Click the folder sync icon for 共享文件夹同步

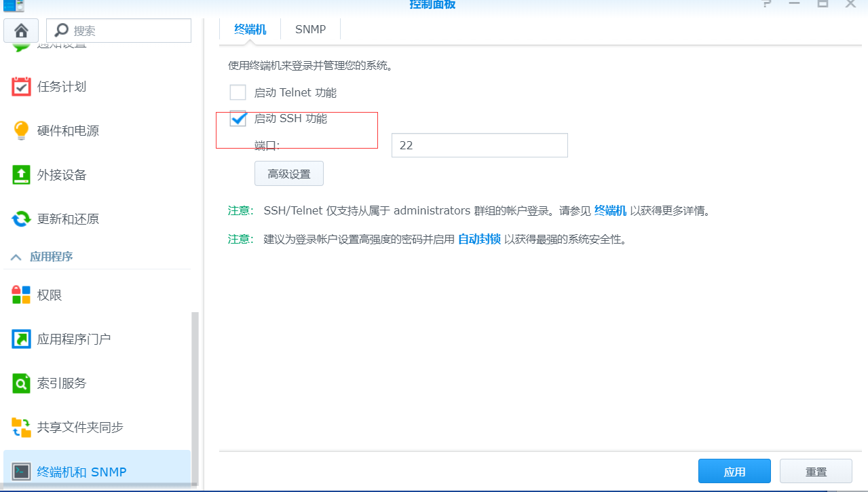tap(22, 428)
